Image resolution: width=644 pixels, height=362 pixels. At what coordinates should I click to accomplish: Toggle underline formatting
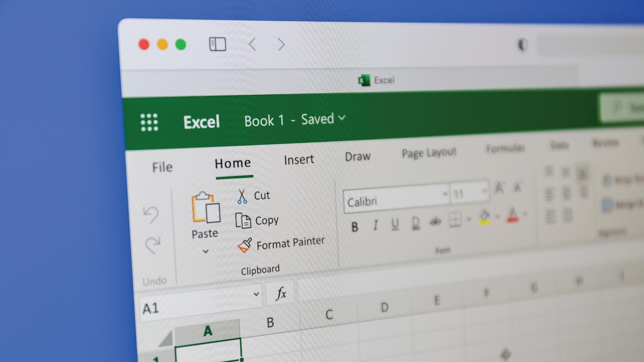pos(395,224)
